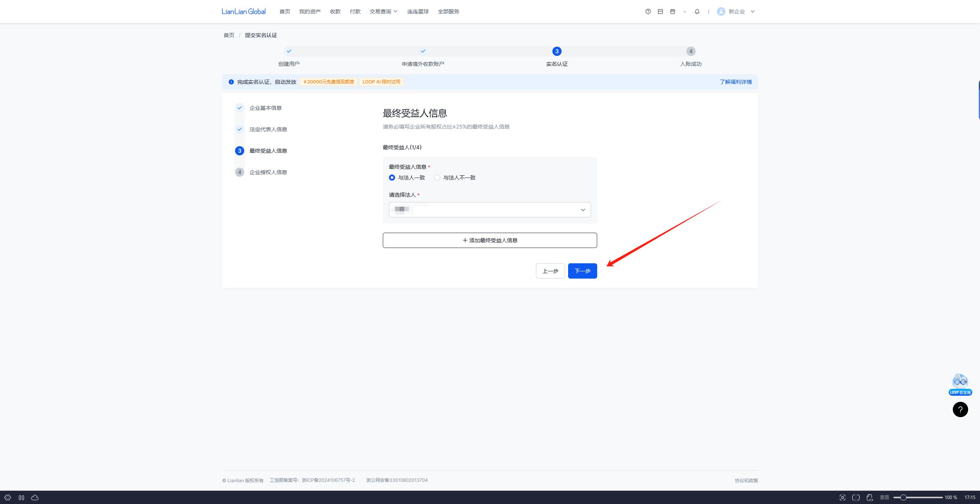Viewport: 980px width, 504px height.
Task: Open the 我的资产 nav item
Action: [x=310, y=11]
